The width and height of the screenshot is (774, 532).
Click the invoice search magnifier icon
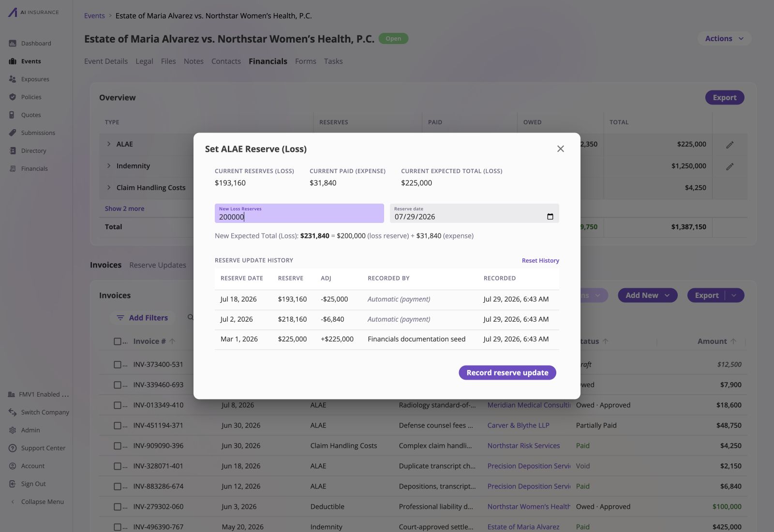tap(191, 318)
